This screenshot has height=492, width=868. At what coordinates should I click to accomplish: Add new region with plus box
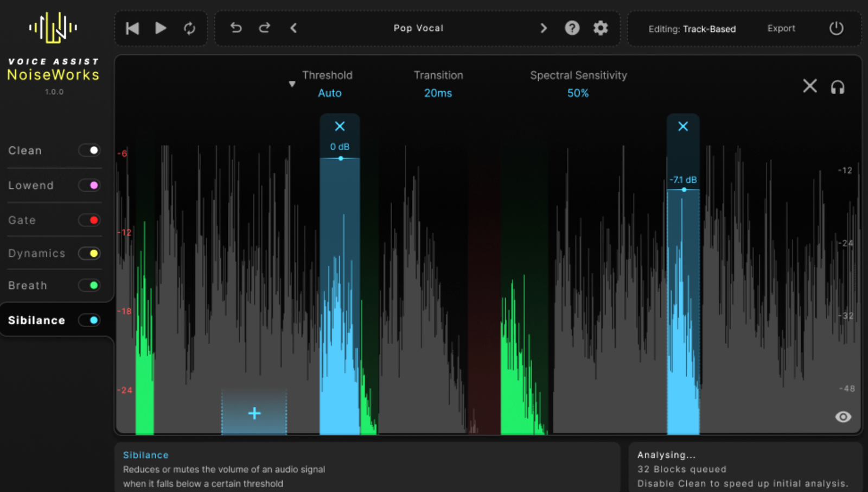(x=254, y=413)
